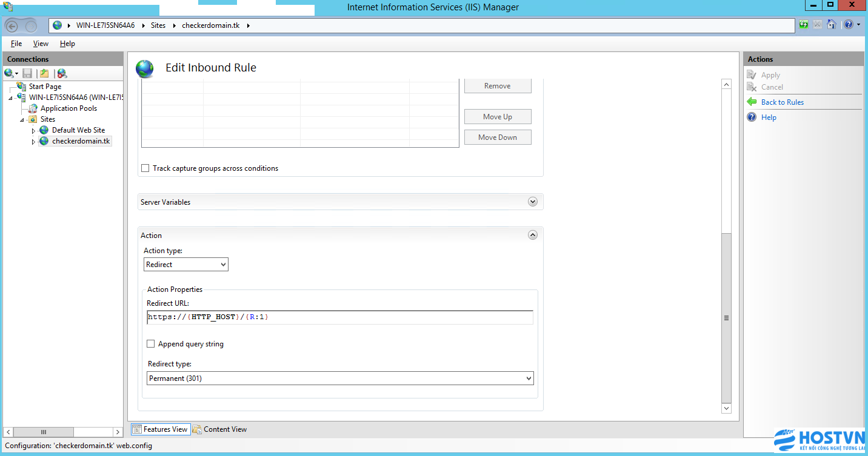Click the WIN-LE7I5SN64A6 server node icon
This screenshot has width=868, height=456.
[22, 97]
